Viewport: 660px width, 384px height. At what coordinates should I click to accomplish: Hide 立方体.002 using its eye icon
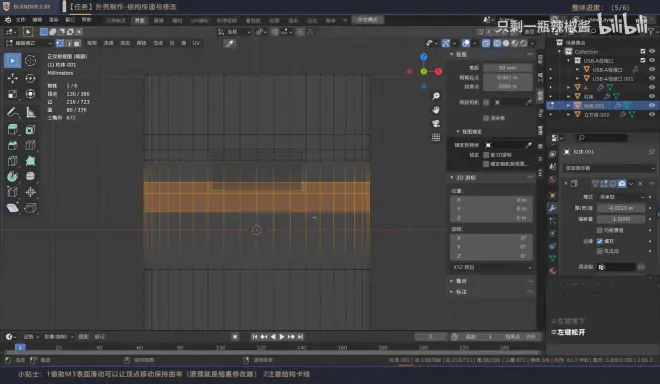pyautogui.click(x=652, y=115)
